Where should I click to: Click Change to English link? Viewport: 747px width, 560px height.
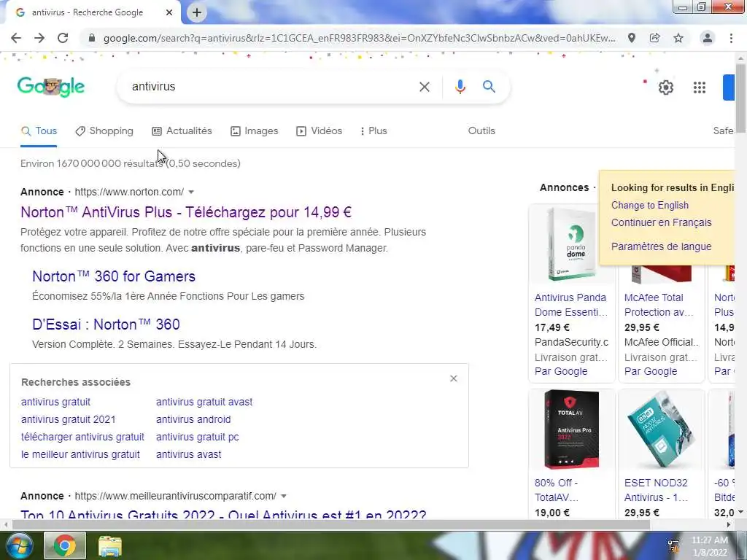click(x=650, y=205)
